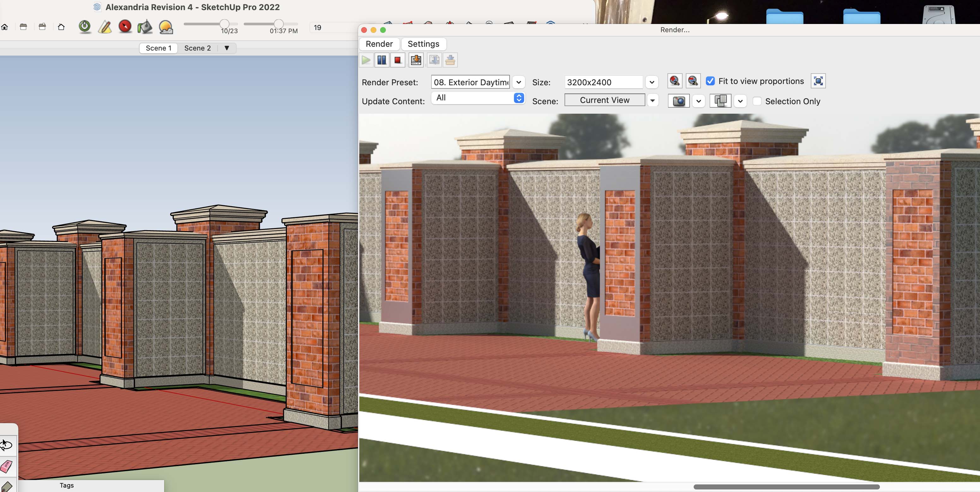Open the Update Content All selector
The width and height of the screenshot is (980, 492).
478,98
